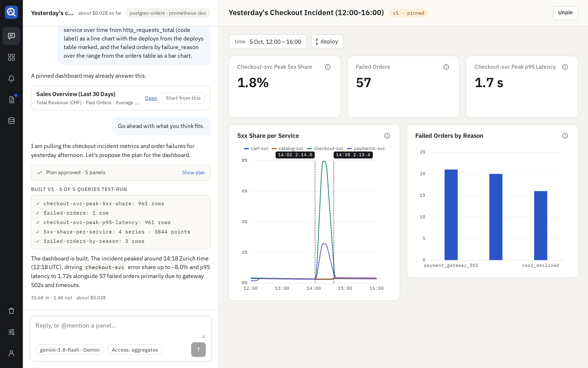Expand the plan with Show plan
The image size is (588, 368).
pos(193,173)
